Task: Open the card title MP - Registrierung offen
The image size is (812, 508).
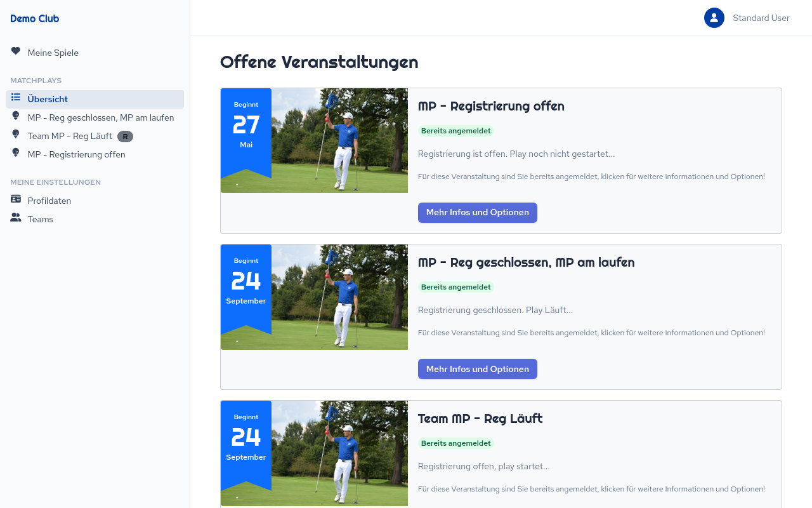Action: [x=491, y=106]
